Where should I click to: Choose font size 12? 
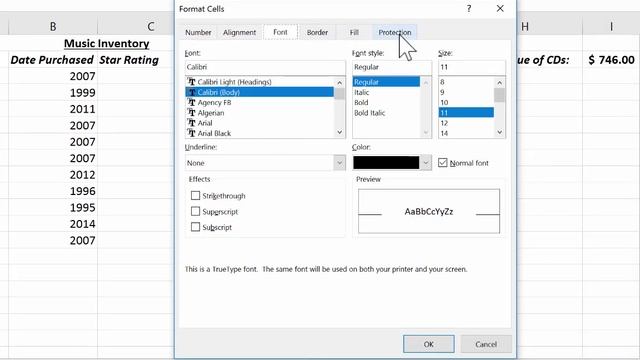(466, 123)
